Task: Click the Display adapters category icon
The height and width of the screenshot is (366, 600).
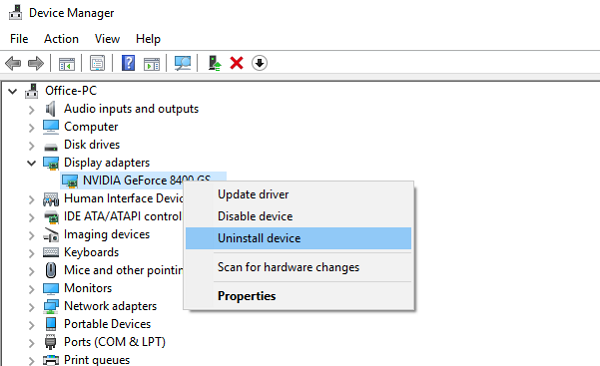Action: tap(51, 163)
